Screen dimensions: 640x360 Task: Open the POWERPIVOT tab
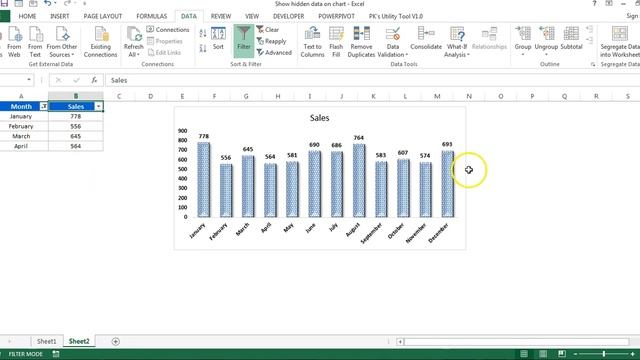336,16
